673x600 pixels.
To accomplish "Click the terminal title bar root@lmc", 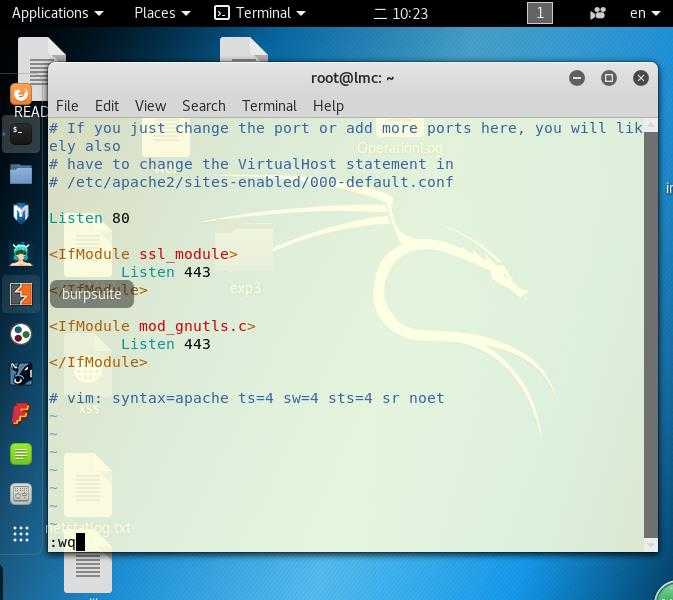I will (x=352, y=78).
